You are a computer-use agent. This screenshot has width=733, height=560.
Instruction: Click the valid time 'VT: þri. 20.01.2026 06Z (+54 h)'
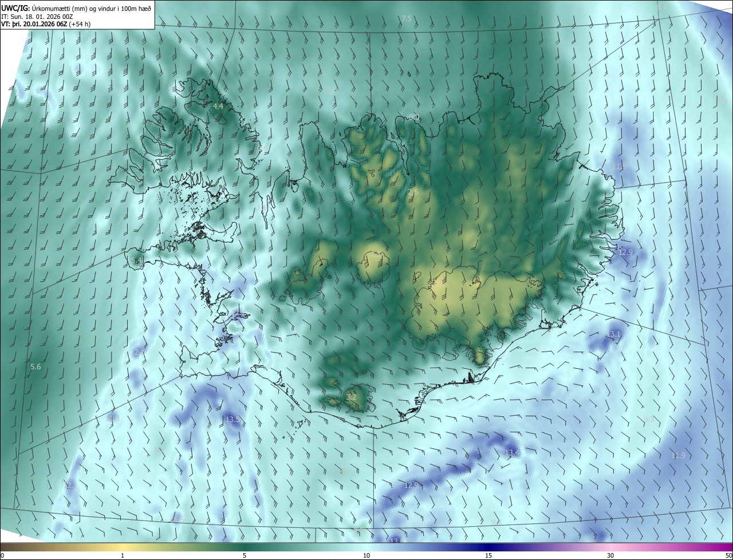pyautogui.click(x=46, y=24)
